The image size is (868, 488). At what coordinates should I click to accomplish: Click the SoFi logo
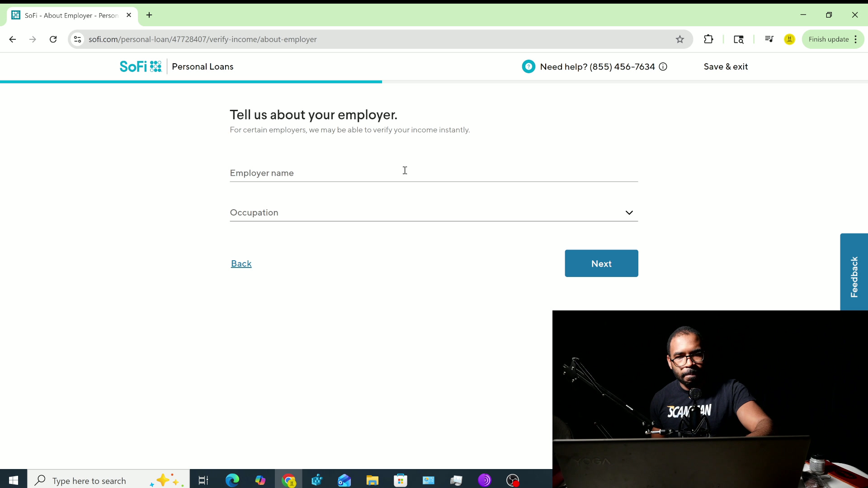tap(141, 66)
